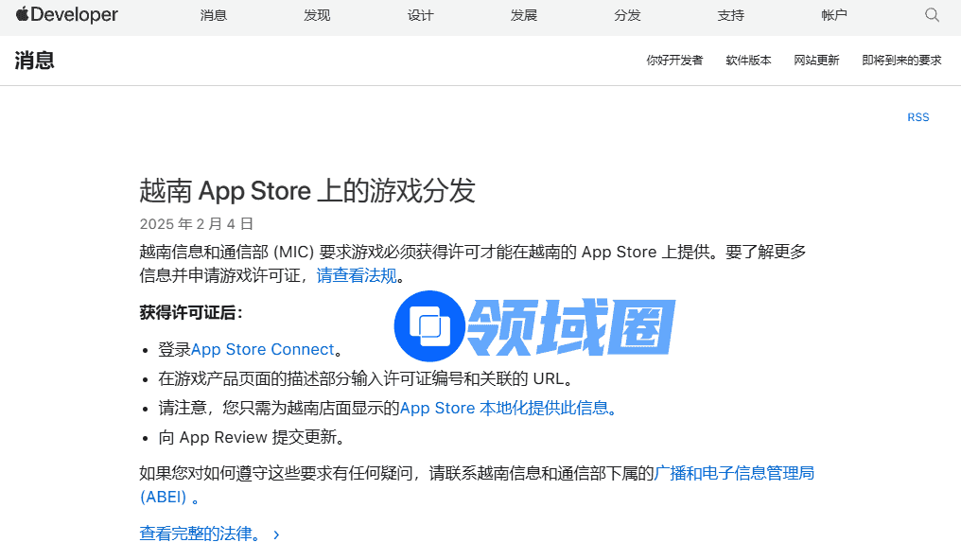This screenshot has height=560, width=961.
Task: Open the 网站更新 section tab
Action: 816,61
